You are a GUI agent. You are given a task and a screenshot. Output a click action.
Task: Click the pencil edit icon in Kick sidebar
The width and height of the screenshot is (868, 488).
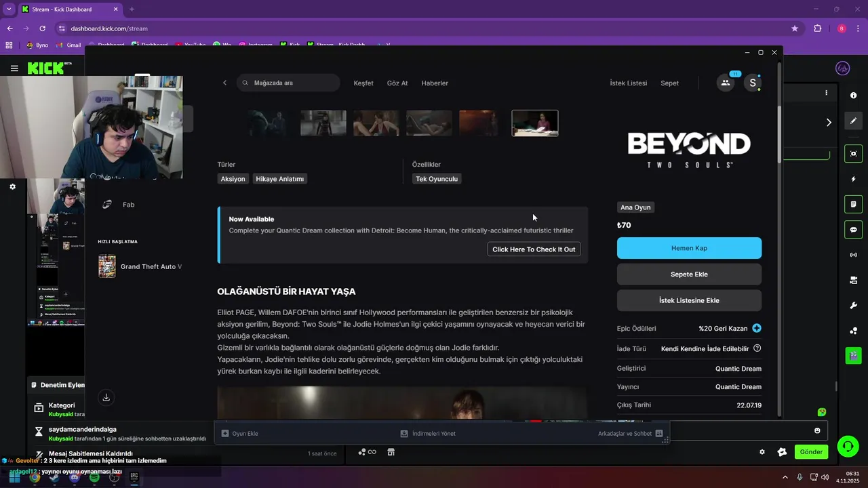point(853,121)
